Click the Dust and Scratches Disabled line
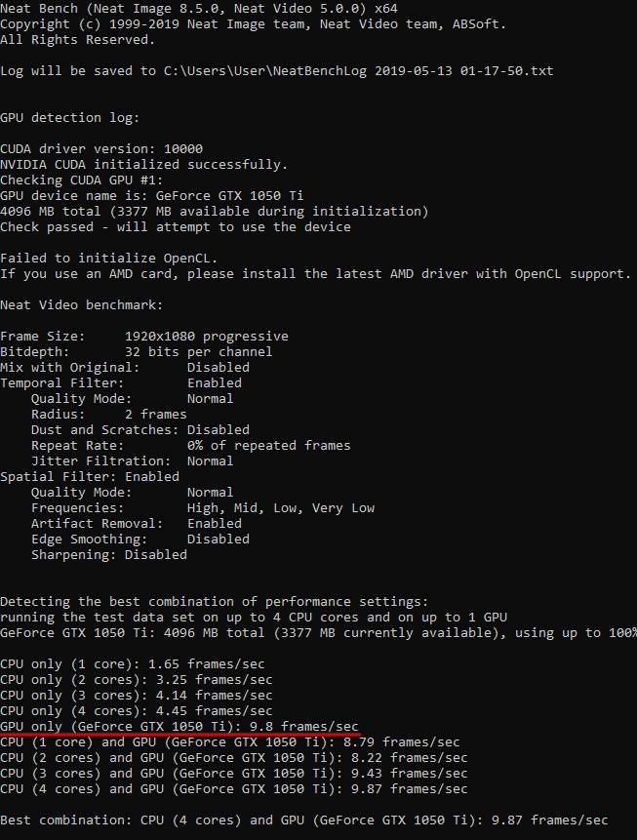This screenshot has width=637, height=840. tap(139, 430)
